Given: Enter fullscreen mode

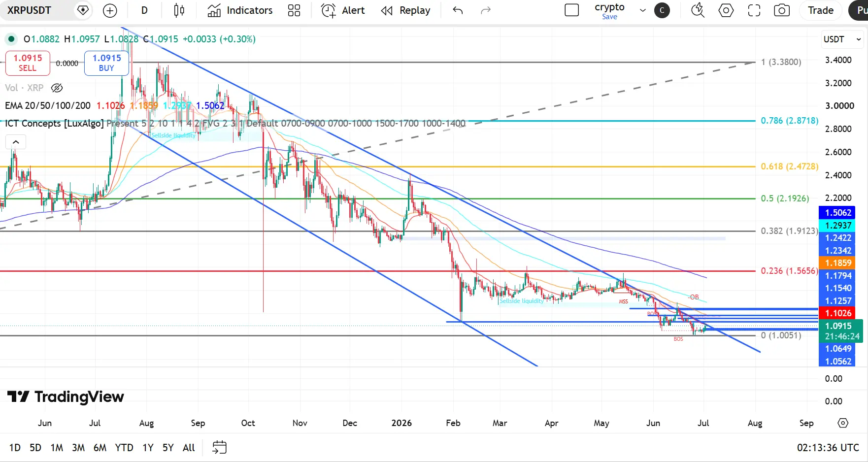Looking at the screenshot, I should tap(754, 10).
